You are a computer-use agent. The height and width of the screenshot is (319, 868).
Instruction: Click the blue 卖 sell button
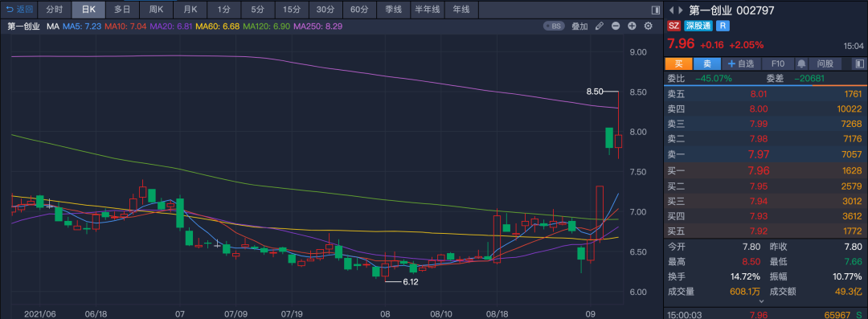click(x=707, y=63)
